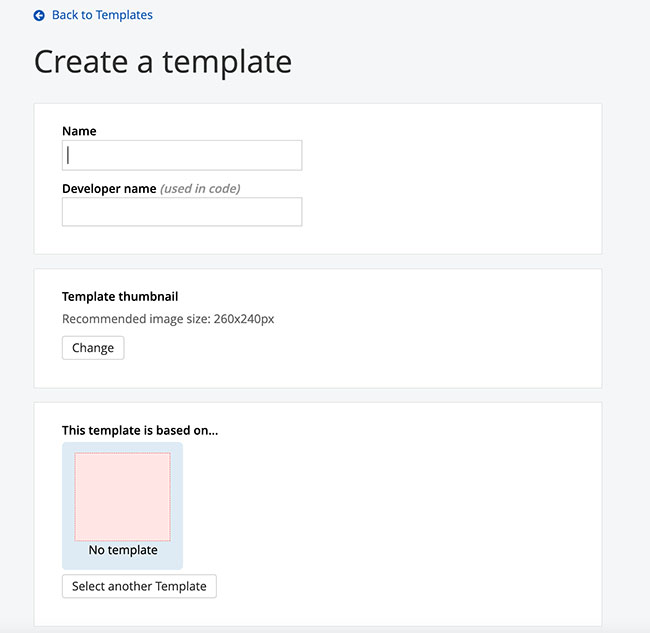650x633 pixels.
Task: Click the Recommended image size text
Action: coord(168,319)
